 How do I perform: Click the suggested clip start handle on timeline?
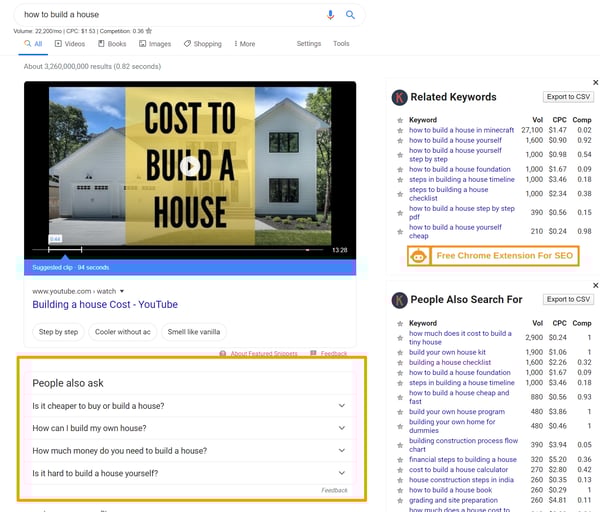(x=49, y=250)
